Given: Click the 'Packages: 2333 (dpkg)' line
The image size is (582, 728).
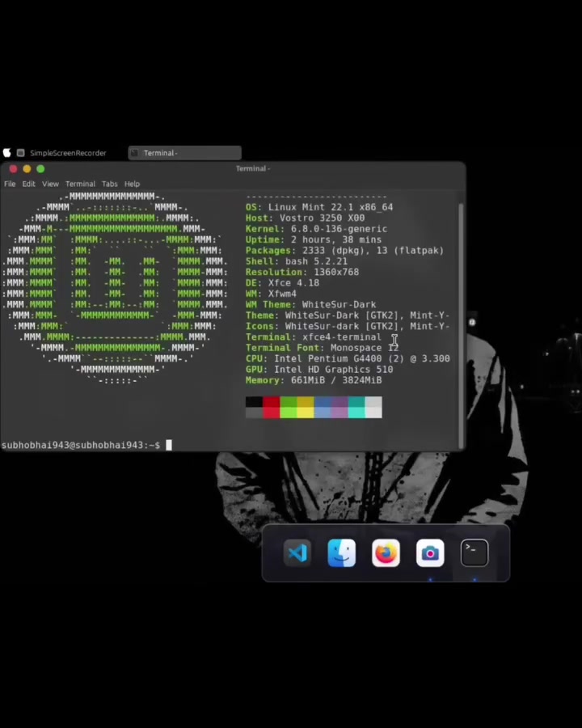Looking at the screenshot, I should (x=345, y=250).
